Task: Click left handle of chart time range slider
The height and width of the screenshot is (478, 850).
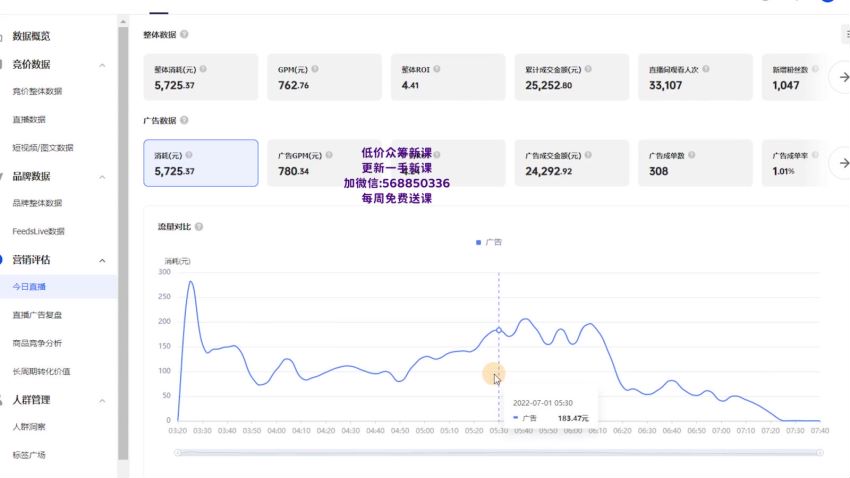Action: (x=177, y=453)
